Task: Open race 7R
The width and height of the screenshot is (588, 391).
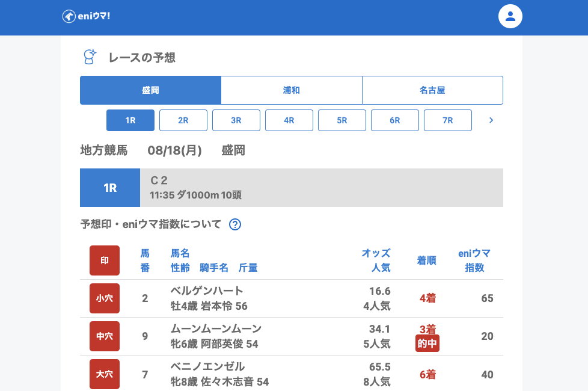Action: click(448, 120)
